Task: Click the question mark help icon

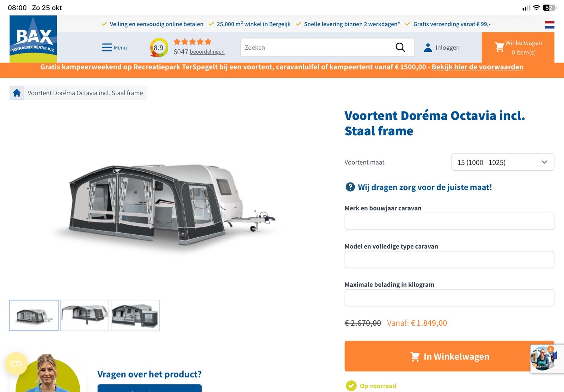Action: pos(350,187)
